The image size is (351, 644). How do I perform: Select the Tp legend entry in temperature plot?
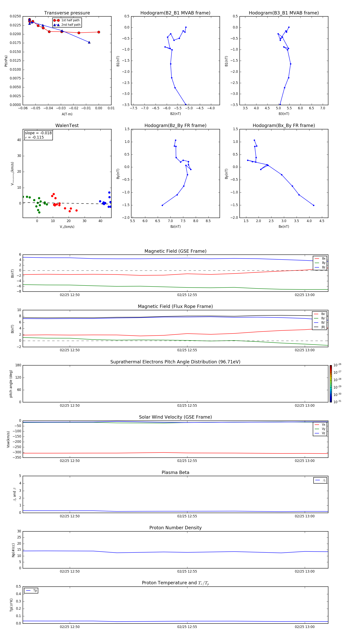[x=31, y=591]
